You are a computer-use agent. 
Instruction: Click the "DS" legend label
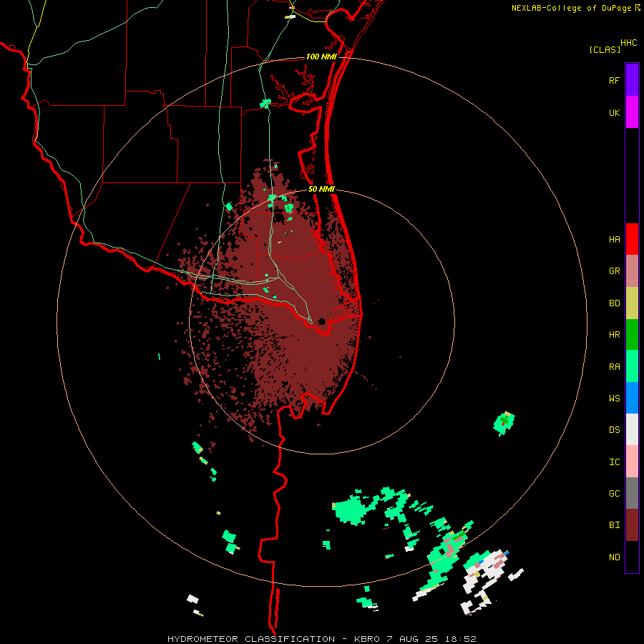tap(614, 430)
